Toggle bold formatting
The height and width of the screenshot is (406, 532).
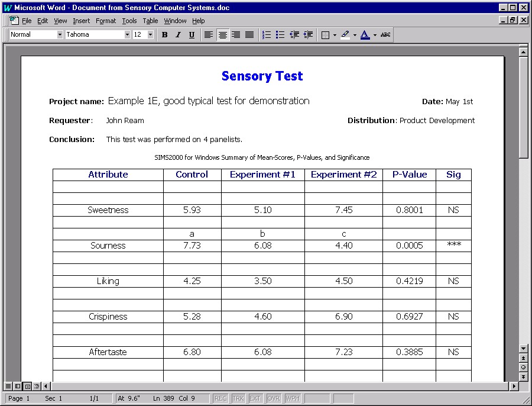(x=165, y=35)
